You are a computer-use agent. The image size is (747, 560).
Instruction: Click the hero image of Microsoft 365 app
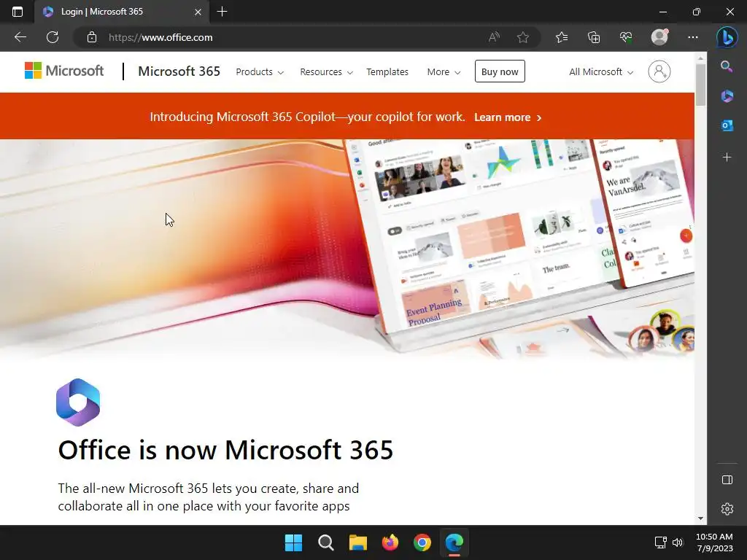(x=347, y=249)
